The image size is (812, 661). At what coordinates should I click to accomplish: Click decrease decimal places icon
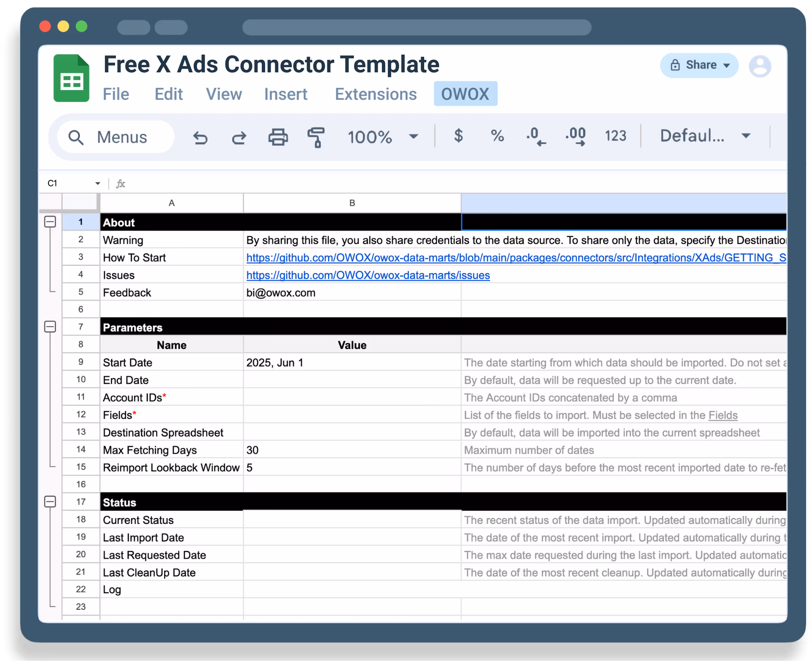[x=536, y=136]
